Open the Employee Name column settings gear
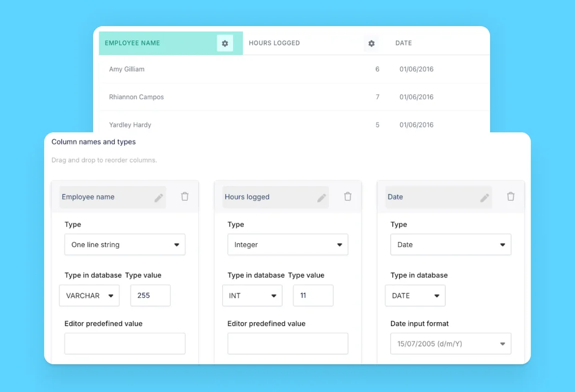Image resolution: width=575 pixels, height=392 pixels. [x=225, y=43]
